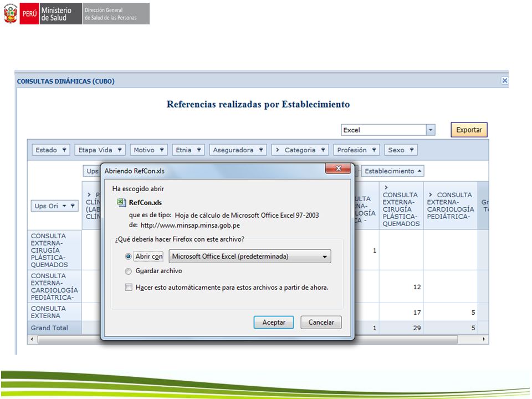Viewport: 532px width, 399px height.
Task: Click the '1' in the Grand Total row
Action: (375, 328)
